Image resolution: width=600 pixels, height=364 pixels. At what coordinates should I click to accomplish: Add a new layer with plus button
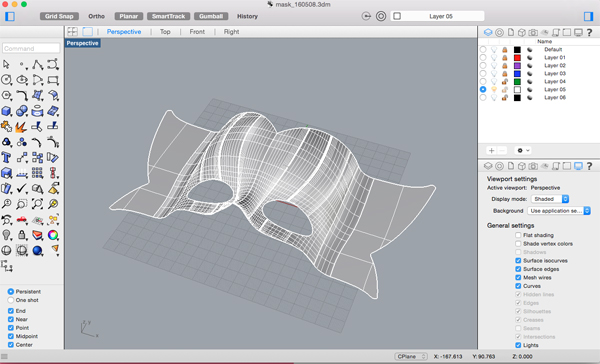coord(491,150)
